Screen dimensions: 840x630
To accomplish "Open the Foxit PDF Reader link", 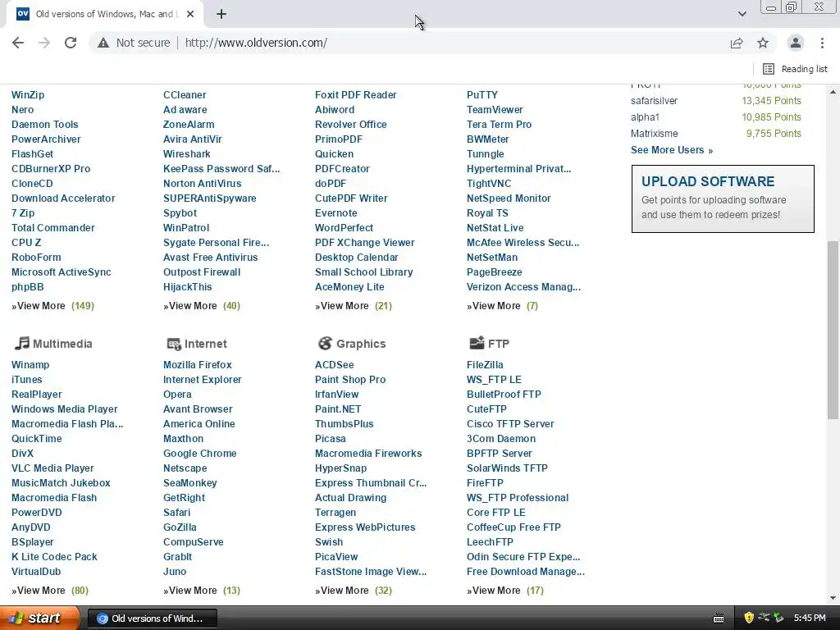I will [356, 95].
